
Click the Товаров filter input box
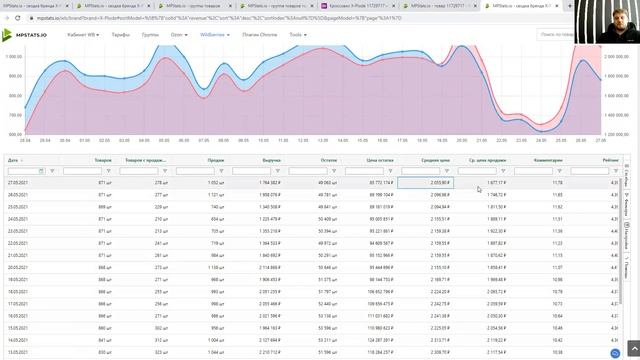[82, 171]
